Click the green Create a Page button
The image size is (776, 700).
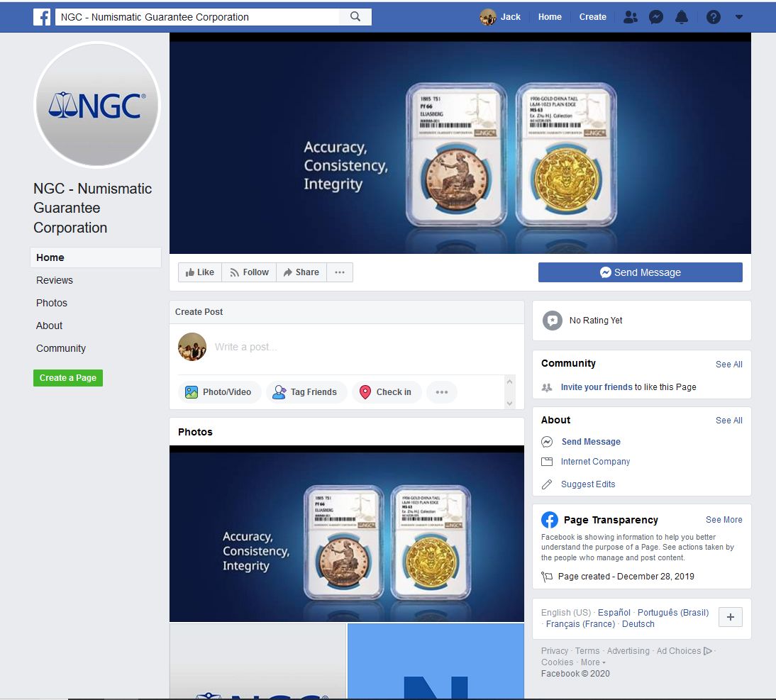pos(68,378)
